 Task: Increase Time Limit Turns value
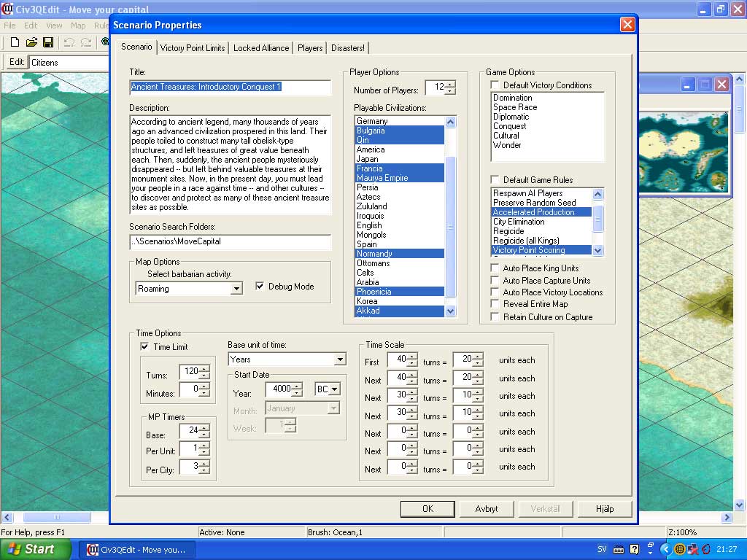[204, 368]
